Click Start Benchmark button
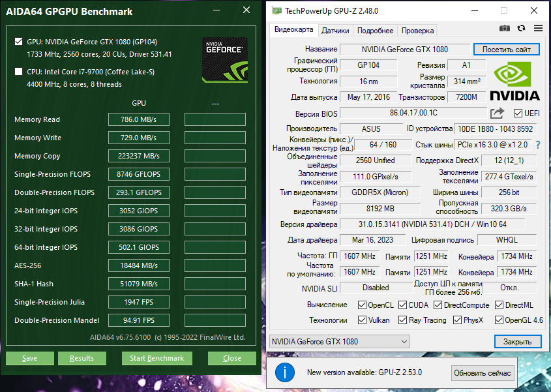Screen dimensions: 551x392 [156, 358]
